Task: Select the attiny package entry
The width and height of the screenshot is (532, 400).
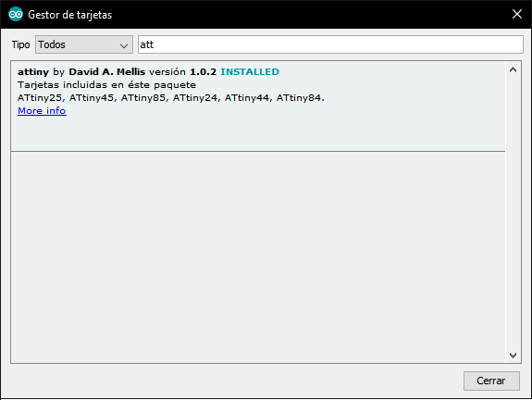Action: 258,106
